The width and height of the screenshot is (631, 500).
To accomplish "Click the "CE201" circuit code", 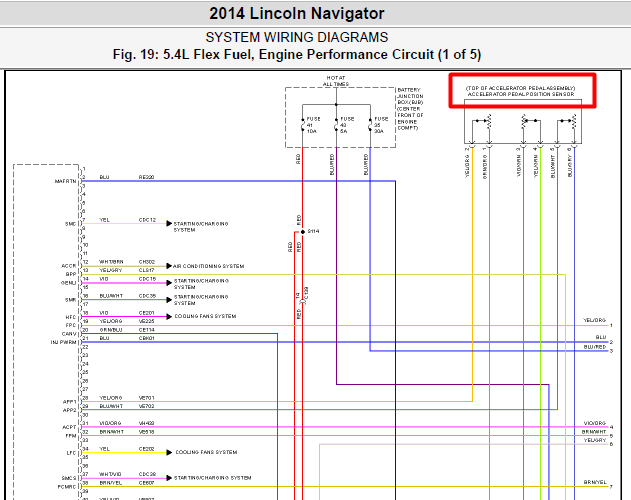I will pos(146,313).
